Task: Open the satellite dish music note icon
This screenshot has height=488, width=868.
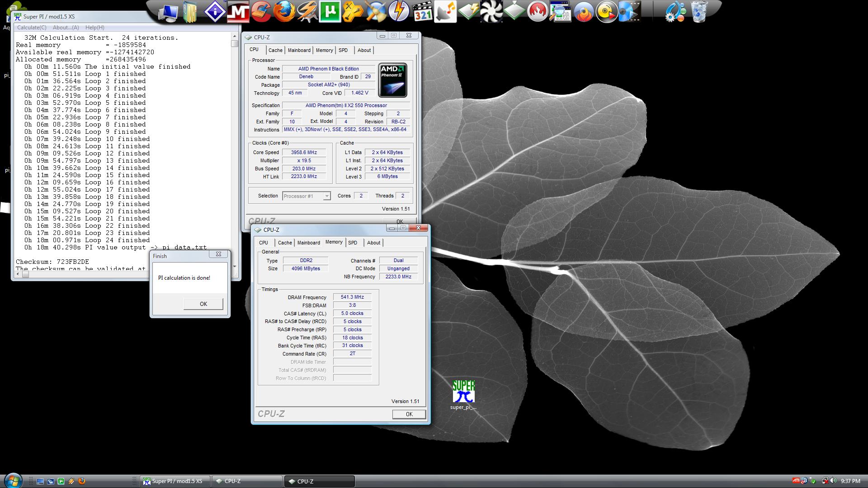Action: [445, 12]
